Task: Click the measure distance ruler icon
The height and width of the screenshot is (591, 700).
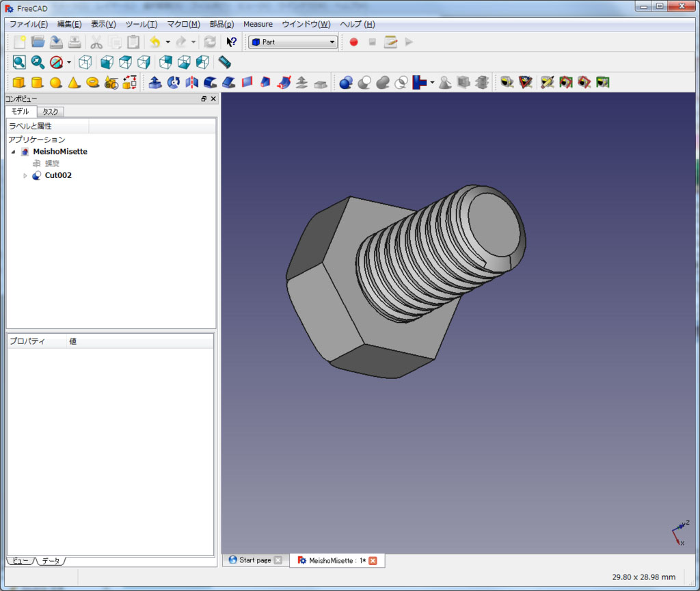Action: (224, 62)
